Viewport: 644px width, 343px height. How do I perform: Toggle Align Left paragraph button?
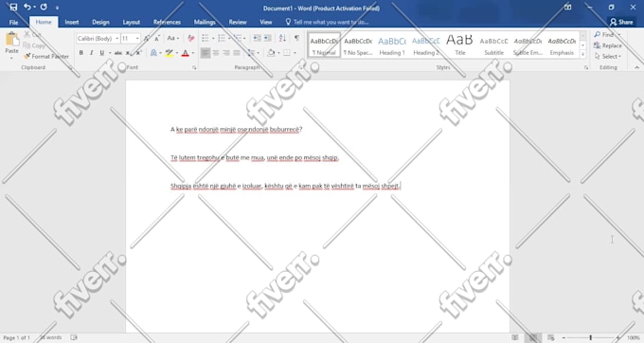click(206, 52)
